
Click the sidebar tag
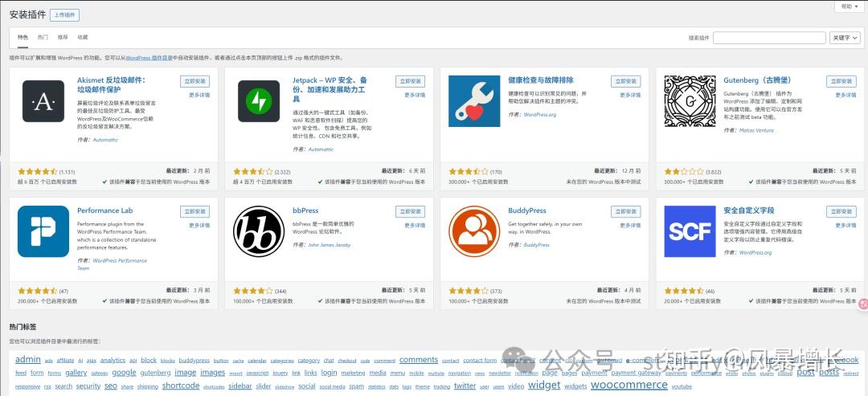(240, 386)
